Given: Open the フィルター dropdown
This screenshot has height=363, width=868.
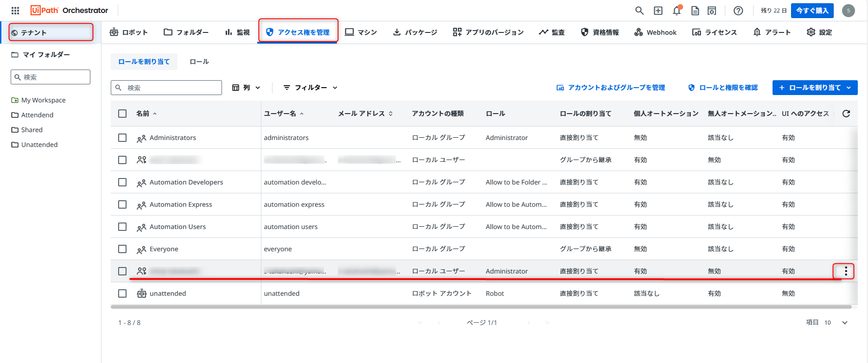Looking at the screenshot, I should pyautogui.click(x=310, y=88).
